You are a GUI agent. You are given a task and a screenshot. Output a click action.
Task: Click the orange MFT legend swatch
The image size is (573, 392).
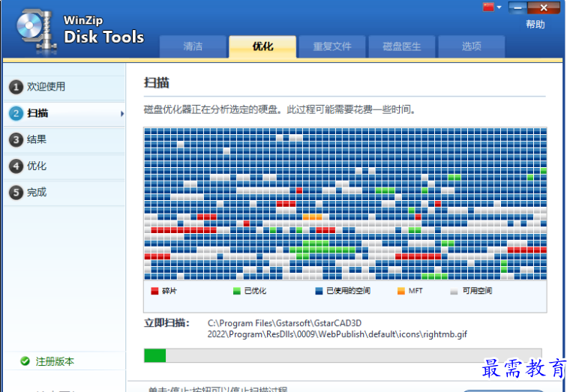[x=401, y=291]
